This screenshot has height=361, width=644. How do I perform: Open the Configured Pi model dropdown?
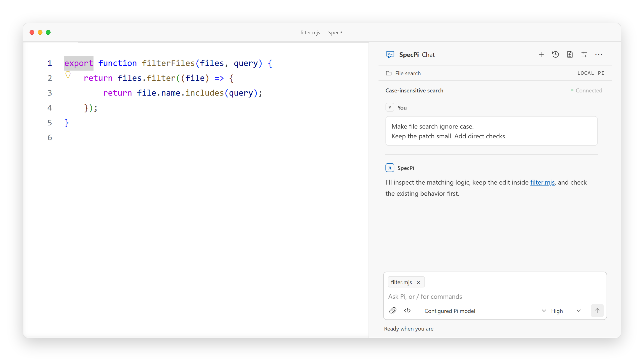pos(485,311)
